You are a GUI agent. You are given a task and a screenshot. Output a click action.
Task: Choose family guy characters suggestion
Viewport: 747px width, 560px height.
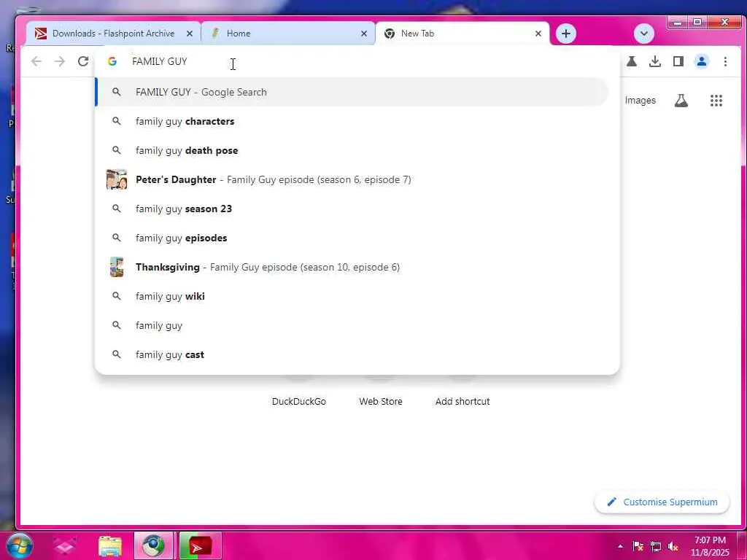click(x=352, y=122)
